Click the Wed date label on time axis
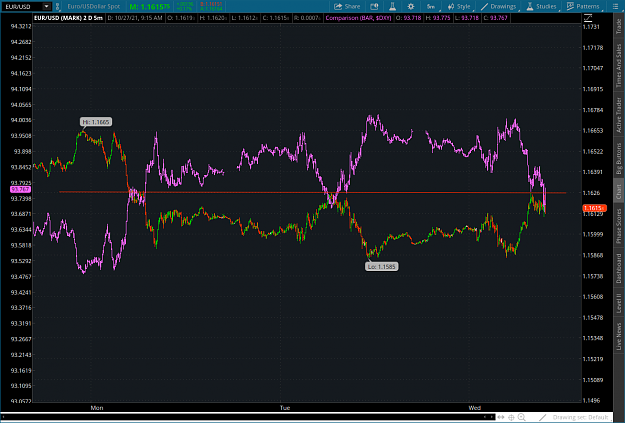Viewport: 625px width, 423px height. [x=474, y=407]
